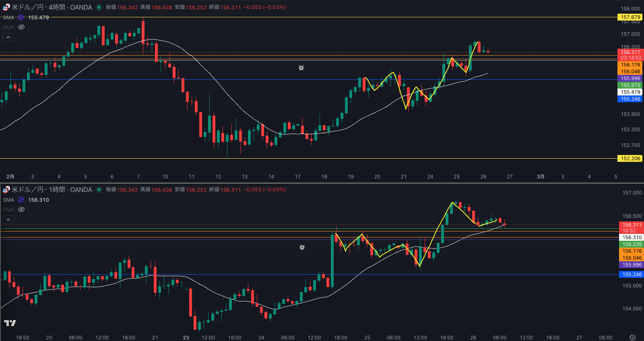This screenshot has height=341, width=644.
Task: Click the 152.206 yellow price label
Action: click(630, 159)
